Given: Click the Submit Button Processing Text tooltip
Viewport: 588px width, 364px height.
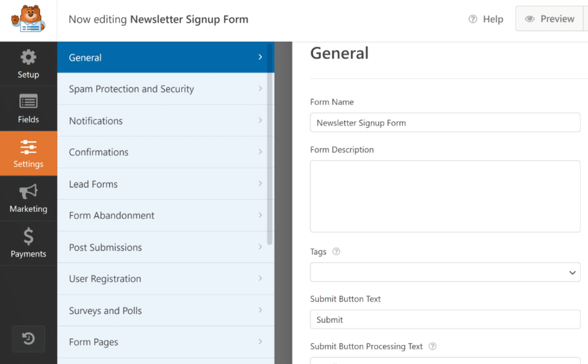Looking at the screenshot, I should tap(432, 346).
